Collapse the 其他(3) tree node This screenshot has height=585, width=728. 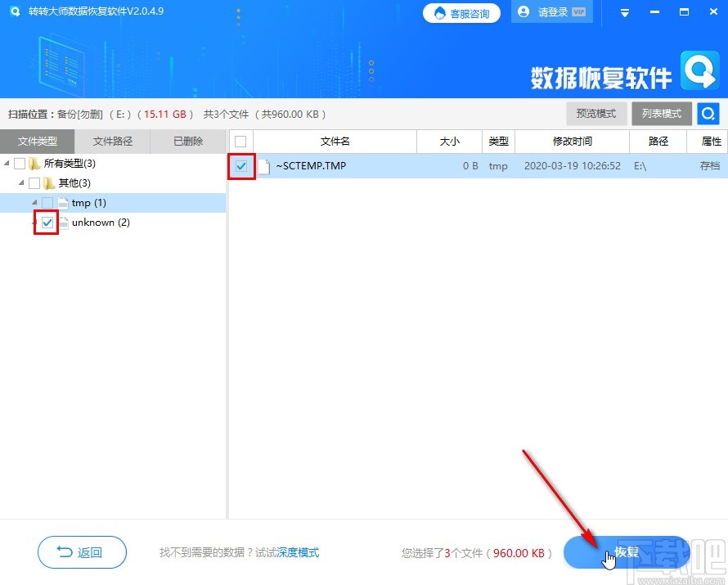pyautogui.click(x=20, y=182)
